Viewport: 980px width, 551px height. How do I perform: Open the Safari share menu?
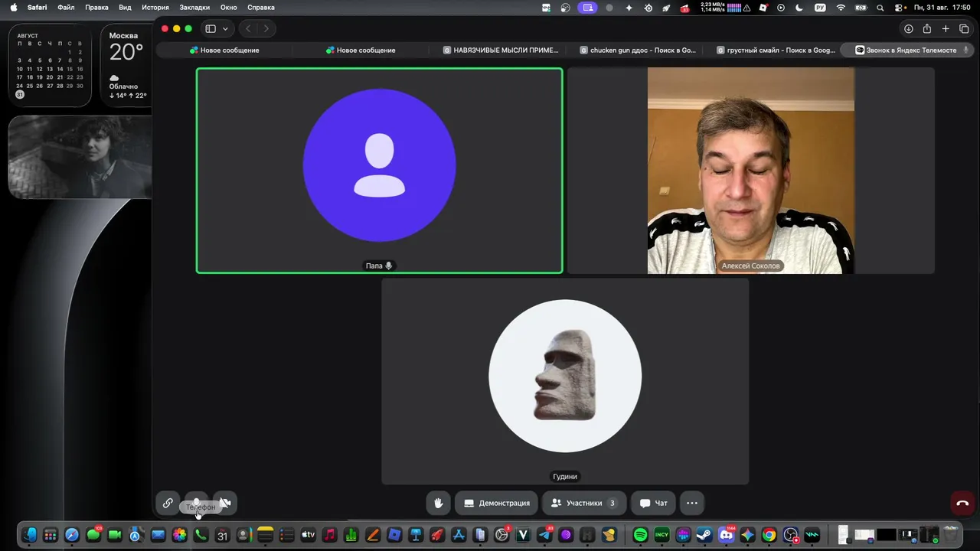tap(927, 28)
